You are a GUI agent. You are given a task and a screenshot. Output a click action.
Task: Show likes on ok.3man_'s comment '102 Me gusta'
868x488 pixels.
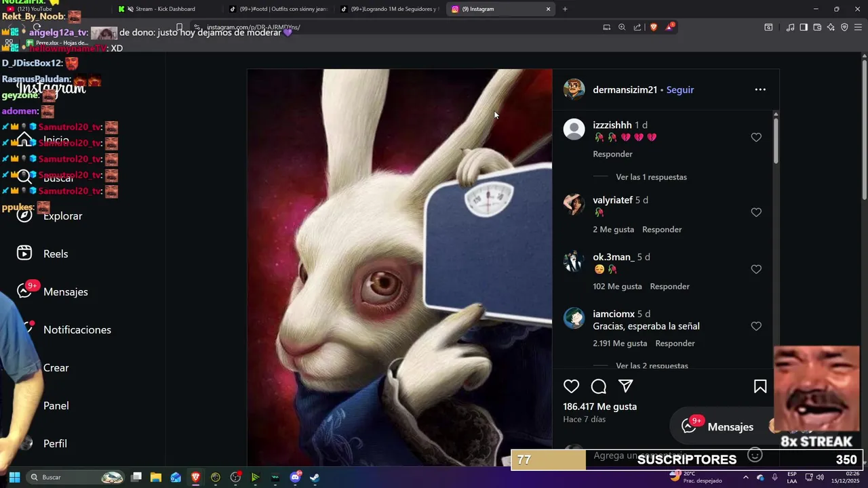[617, 286]
